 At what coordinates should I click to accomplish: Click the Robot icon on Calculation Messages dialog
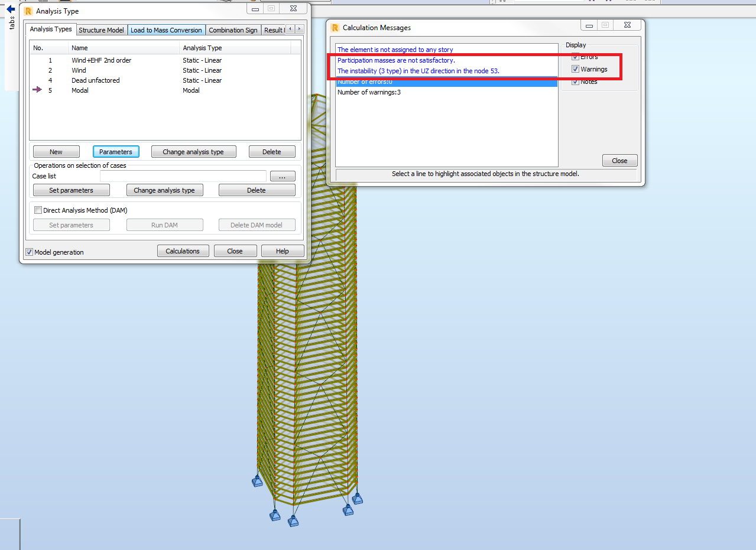click(x=335, y=27)
